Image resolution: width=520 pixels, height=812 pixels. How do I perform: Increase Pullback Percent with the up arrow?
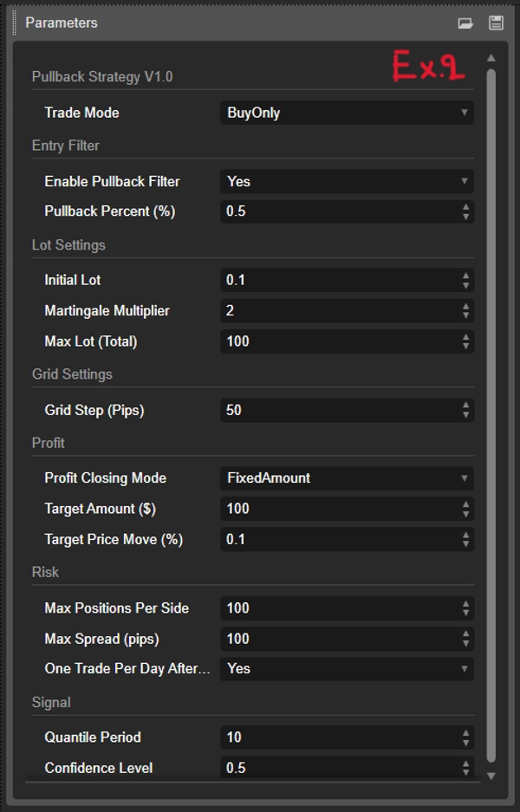[467, 208]
